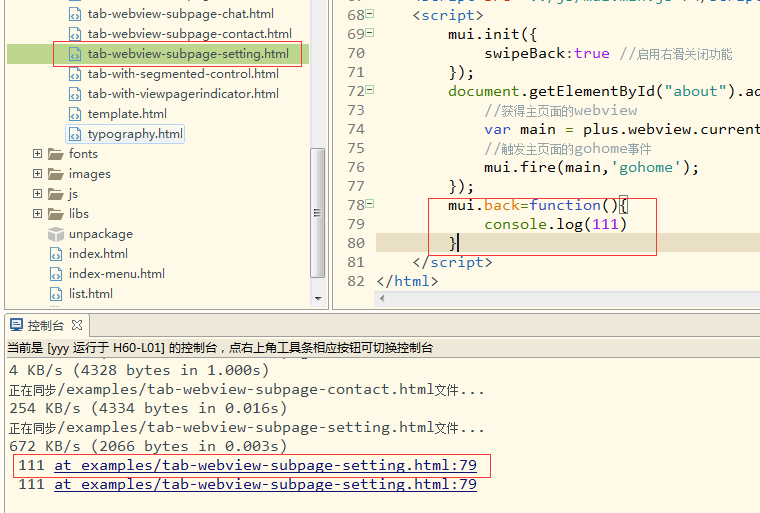Click project tree scrollbar down arrow
760x513 pixels.
[318, 299]
